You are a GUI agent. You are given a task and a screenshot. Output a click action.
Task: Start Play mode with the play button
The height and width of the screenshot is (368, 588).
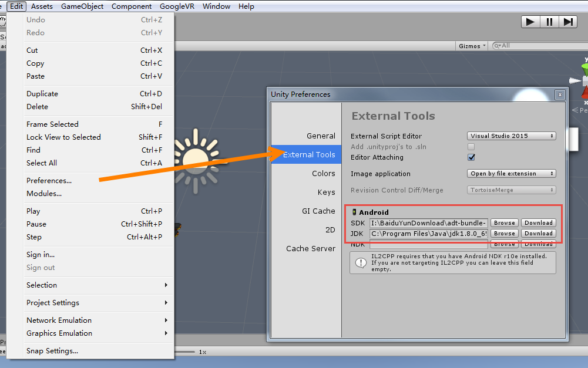point(530,22)
